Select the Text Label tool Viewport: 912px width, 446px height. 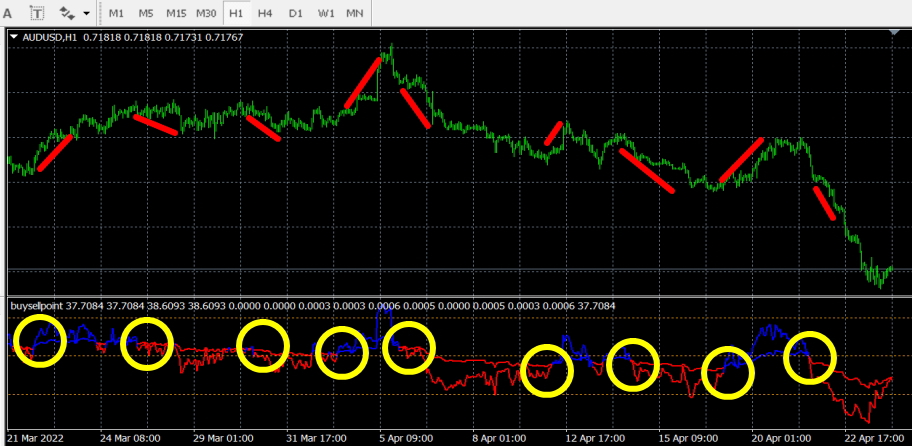(37, 14)
